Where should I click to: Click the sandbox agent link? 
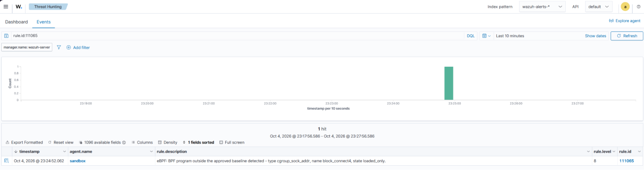point(78,161)
